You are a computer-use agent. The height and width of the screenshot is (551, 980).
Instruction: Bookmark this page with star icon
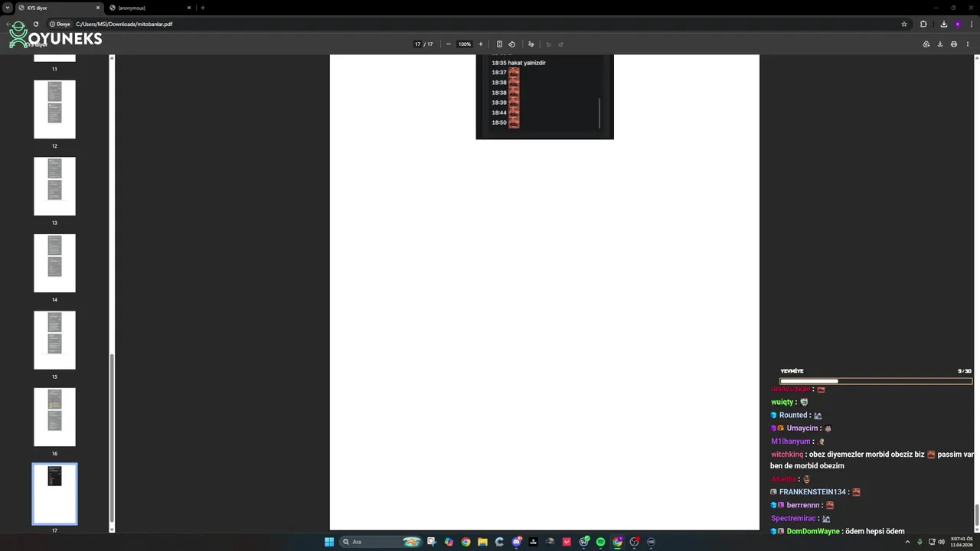point(904,24)
